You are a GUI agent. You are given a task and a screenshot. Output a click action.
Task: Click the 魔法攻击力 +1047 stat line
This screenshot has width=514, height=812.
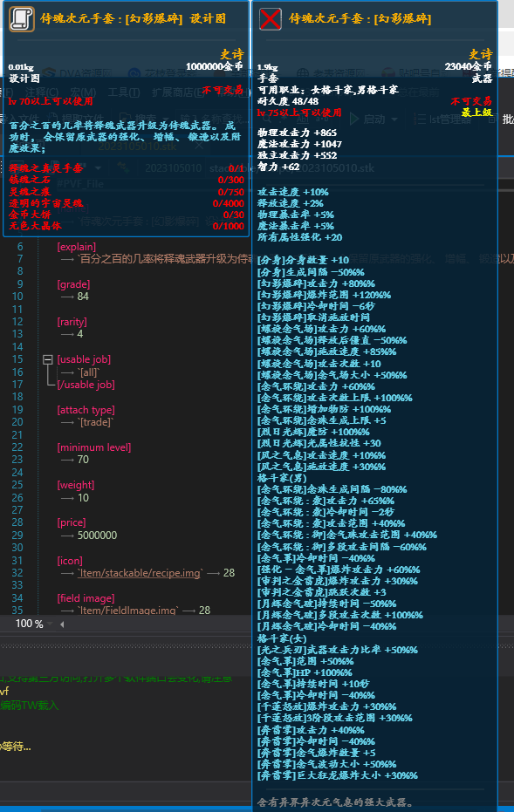click(299, 144)
